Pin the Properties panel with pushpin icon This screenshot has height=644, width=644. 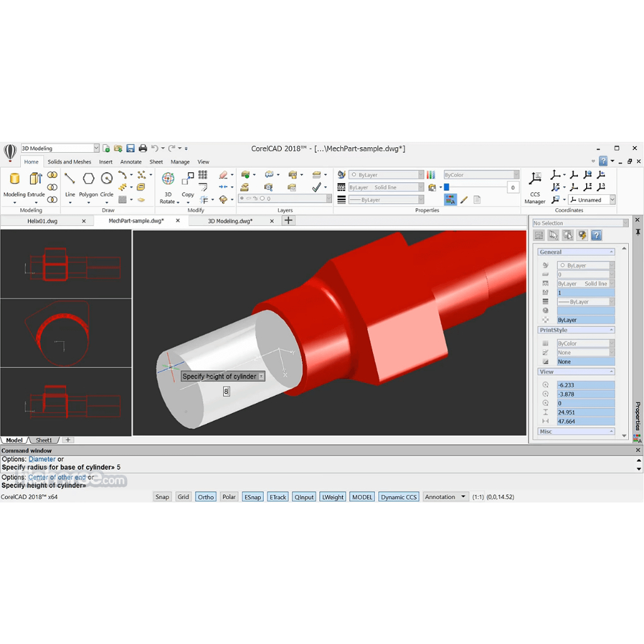click(x=638, y=233)
